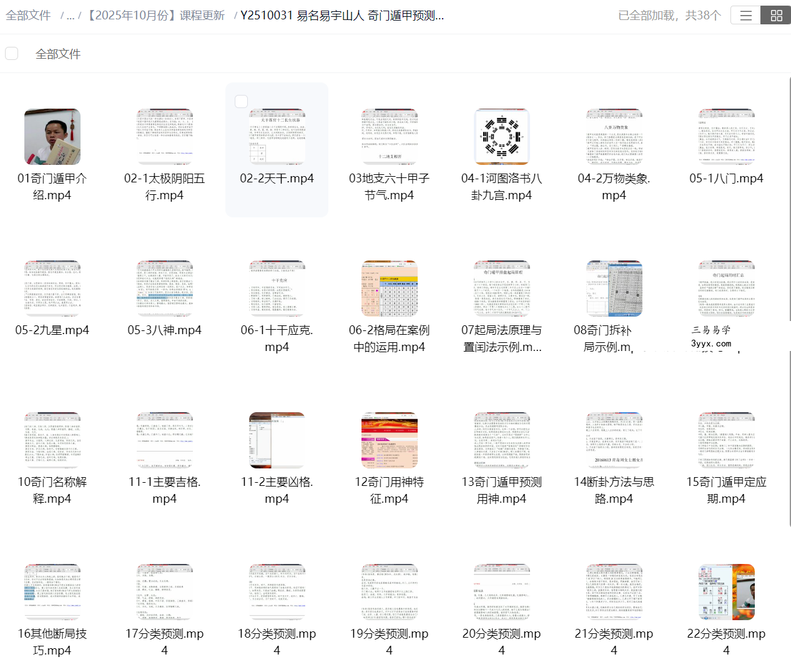Image resolution: width=791 pixels, height=672 pixels.
Task: Click file name 12奇门用神特征.mp4
Action: click(390, 490)
